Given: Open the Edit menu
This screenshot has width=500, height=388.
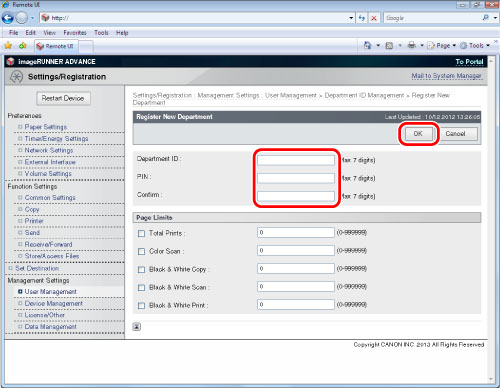Looking at the screenshot, I should point(30,33).
